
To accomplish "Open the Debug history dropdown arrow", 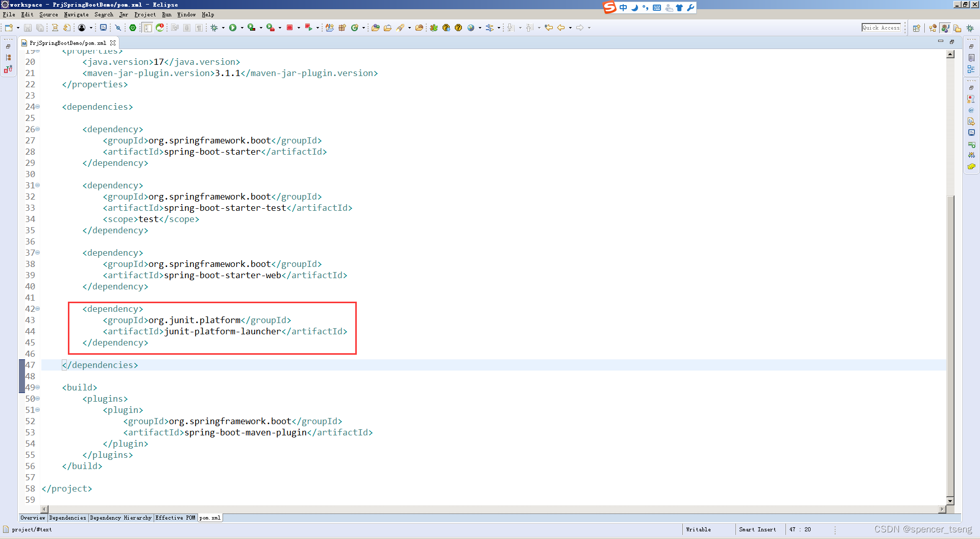I will (223, 28).
